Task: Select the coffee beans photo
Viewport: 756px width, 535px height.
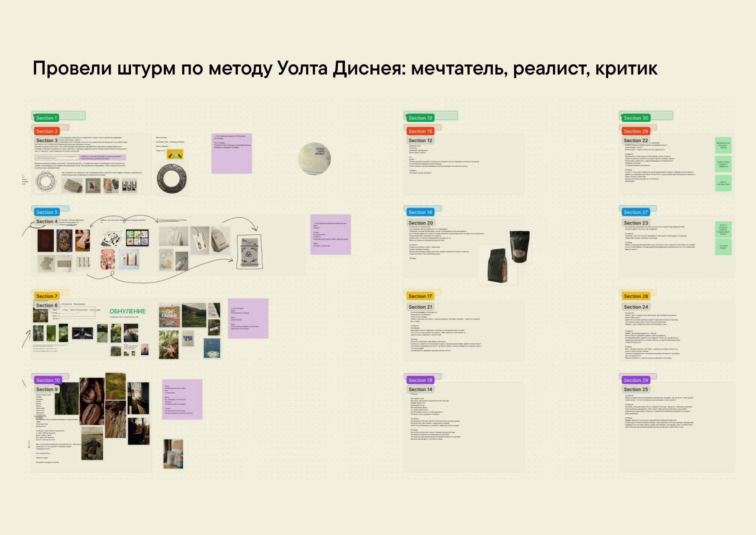Action: tap(92, 401)
